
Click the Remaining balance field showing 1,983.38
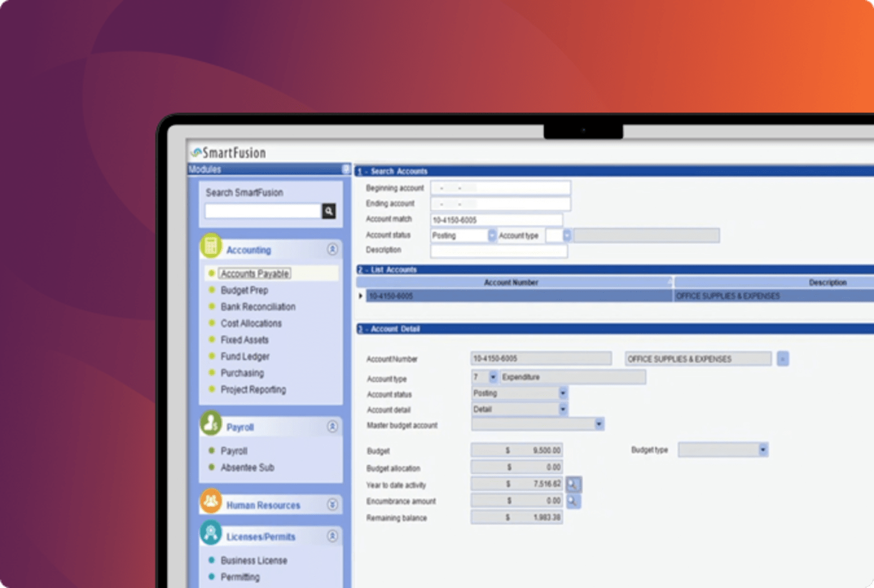click(516, 517)
